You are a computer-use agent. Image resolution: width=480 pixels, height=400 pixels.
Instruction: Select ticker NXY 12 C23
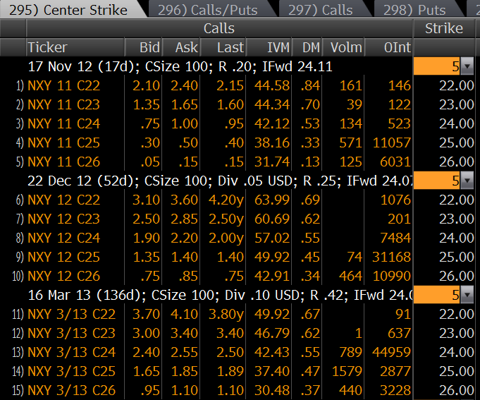(x=64, y=219)
